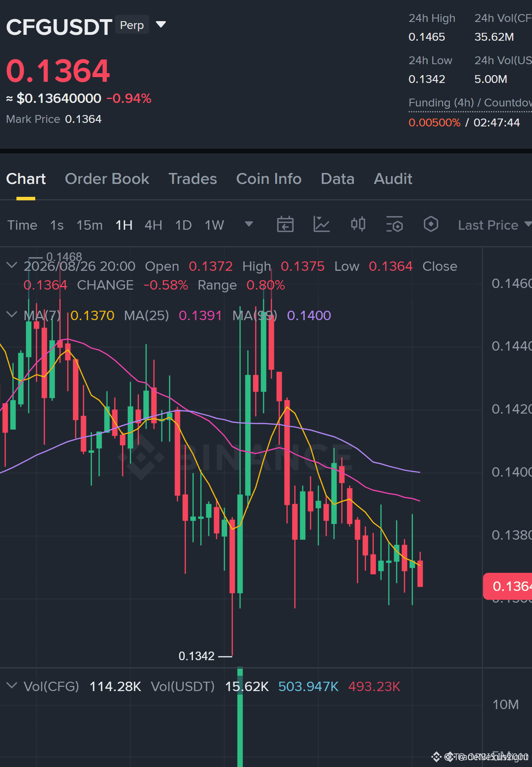Select the Time chart view
Screen dimensions: 532x767
point(22,225)
